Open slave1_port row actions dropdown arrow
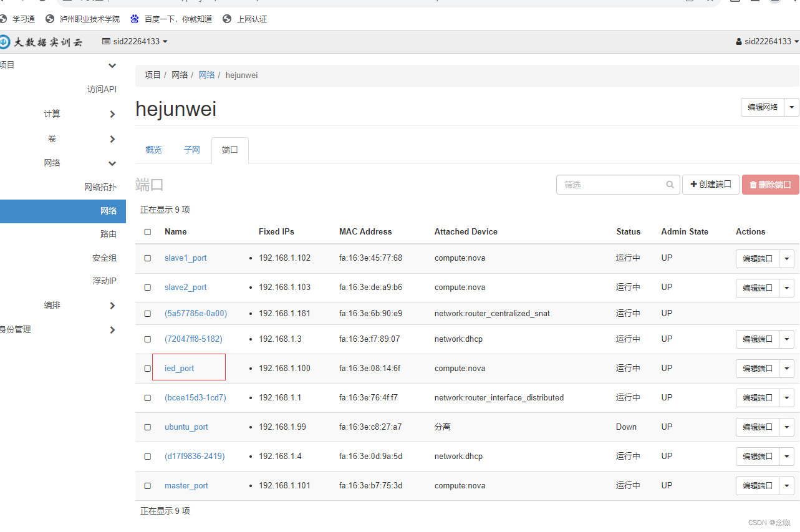 [x=787, y=258]
